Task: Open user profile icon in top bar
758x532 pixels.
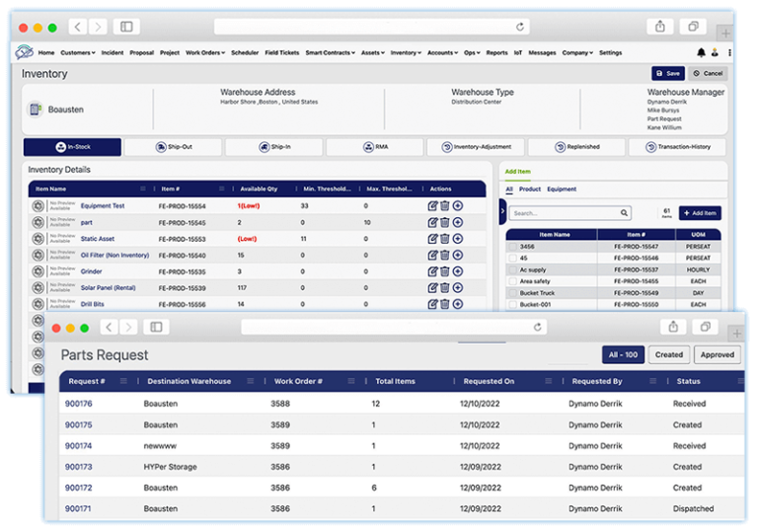Action: [715, 52]
